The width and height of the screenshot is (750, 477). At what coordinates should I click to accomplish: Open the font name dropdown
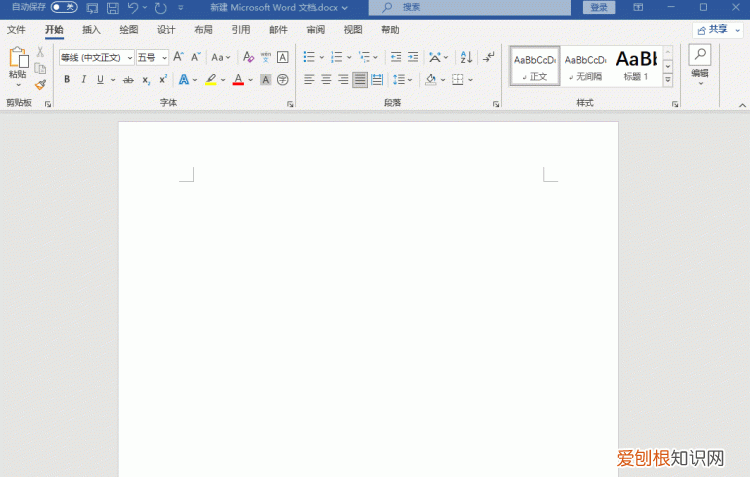click(x=130, y=58)
